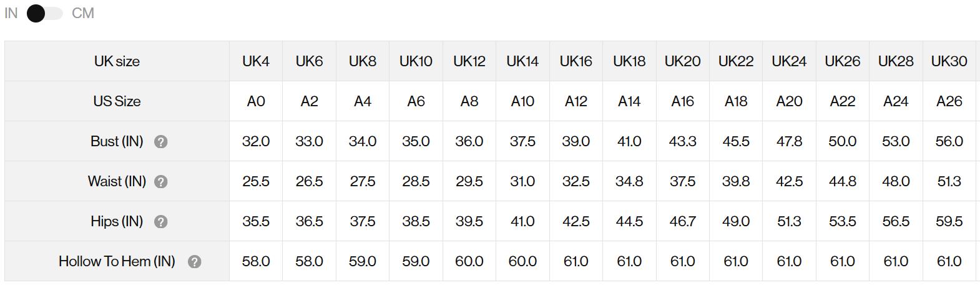Click the US Size row label
The height and width of the screenshot is (285, 980).
(117, 101)
